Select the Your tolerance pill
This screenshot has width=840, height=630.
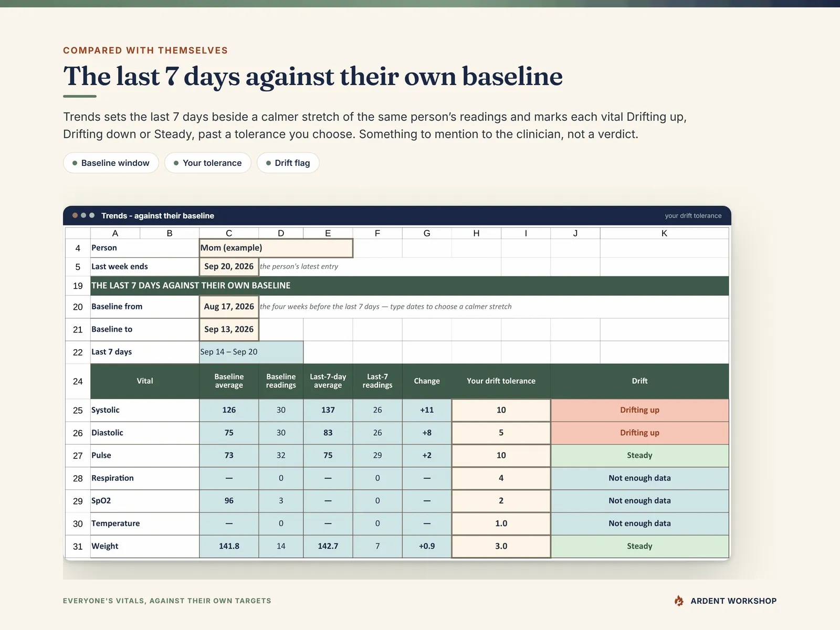click(x=208, y=163)
